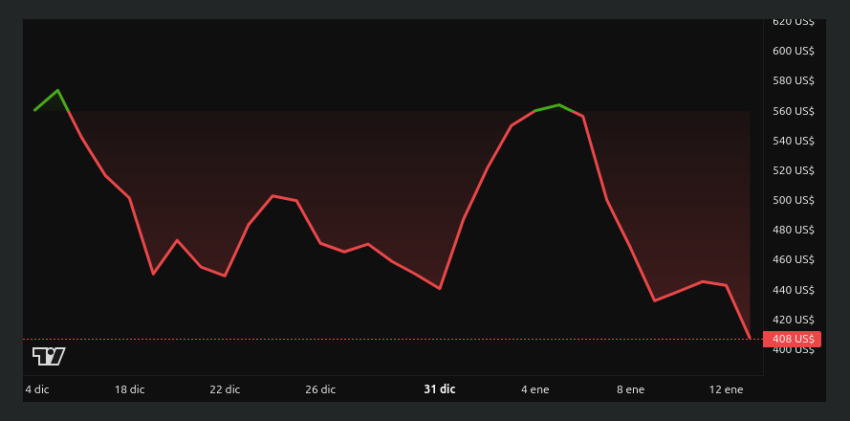Click the 540 US$ price axis label
The width and height of the screenshot is (850, 421).
[794, 141]
